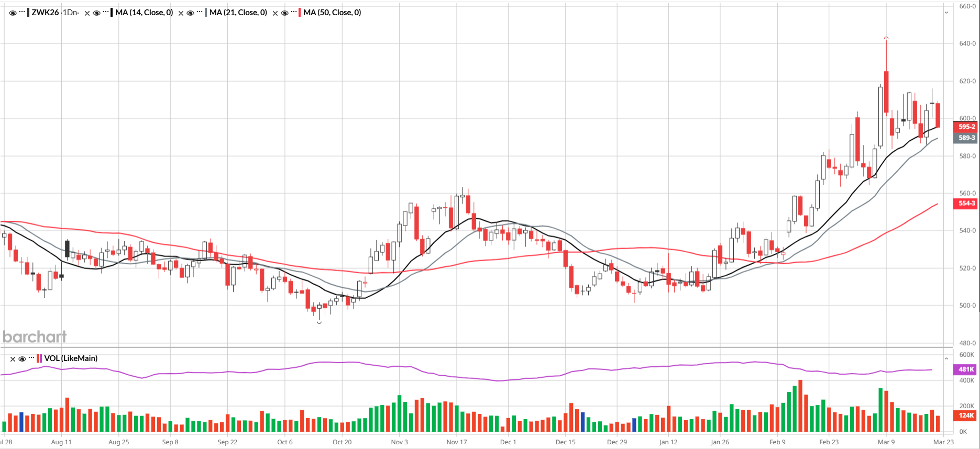
Task: Hide the VOL (LikeMain) study via eye icon
Action: tap(22, 358)
